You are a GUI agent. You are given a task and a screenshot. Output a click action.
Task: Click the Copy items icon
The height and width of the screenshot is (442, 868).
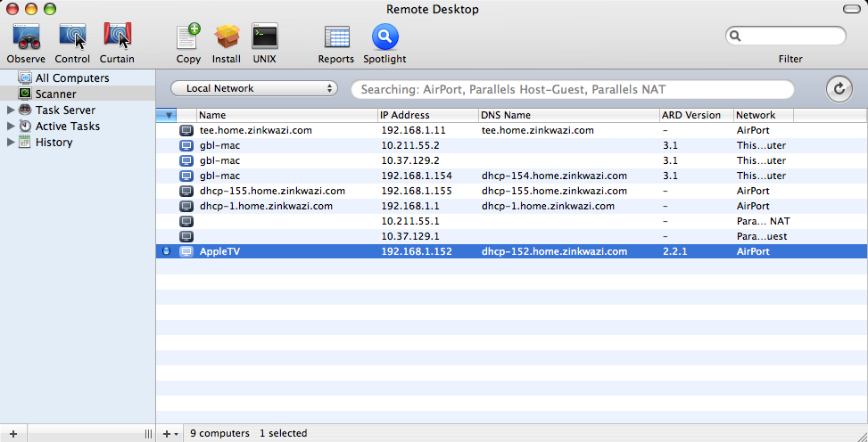click(x=189, y=37)
